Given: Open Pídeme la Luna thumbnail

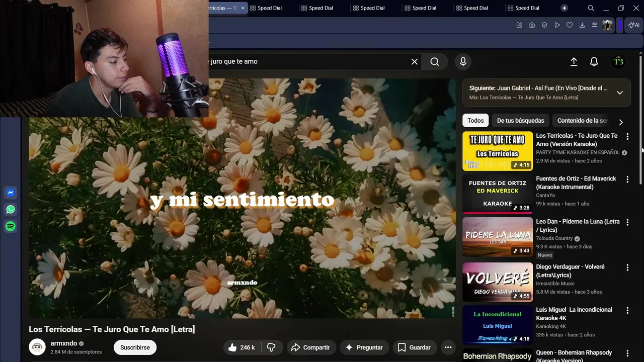Looking at the screenshot, I should (498, 237).
